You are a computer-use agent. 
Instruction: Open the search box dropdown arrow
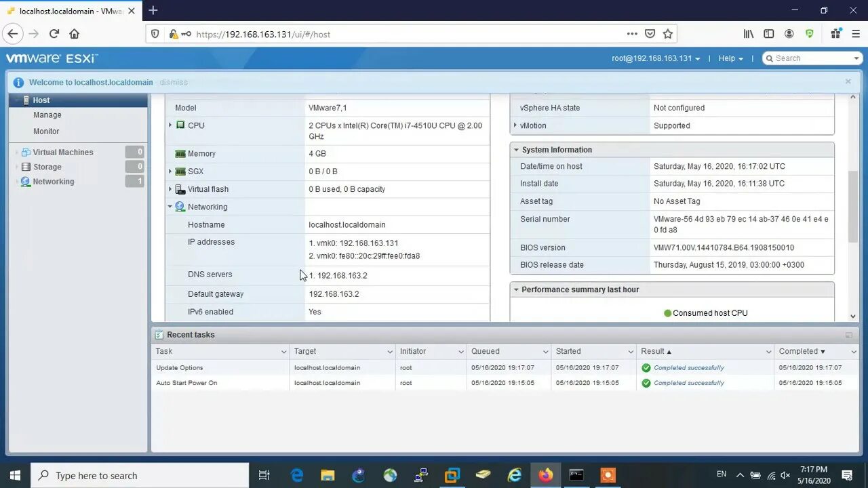tap(856, 58)
